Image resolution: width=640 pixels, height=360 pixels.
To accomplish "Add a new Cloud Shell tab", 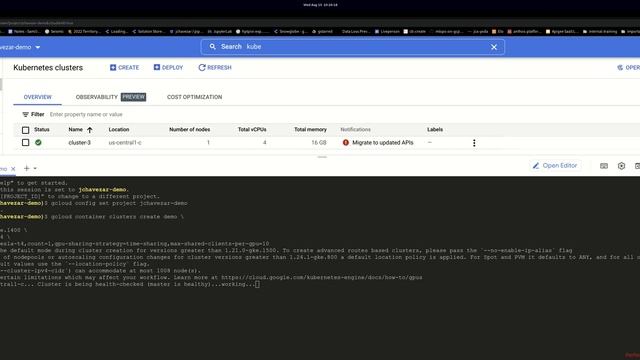I will tap(27, 168).
